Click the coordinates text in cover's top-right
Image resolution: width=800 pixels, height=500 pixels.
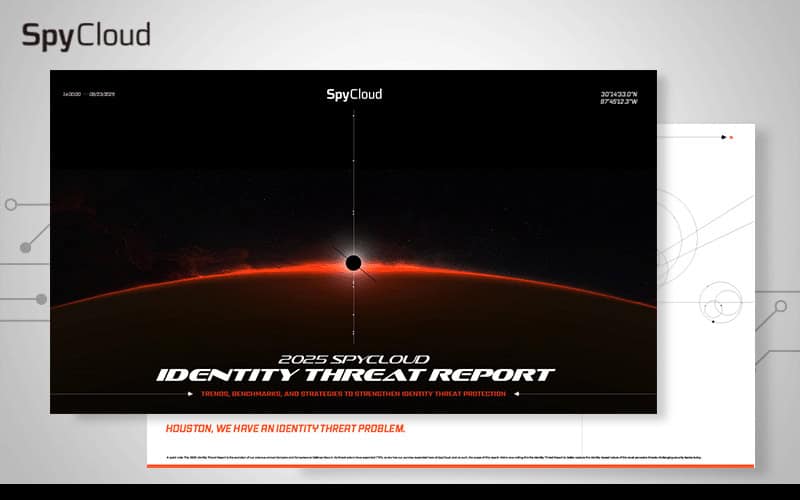point(617,98)
